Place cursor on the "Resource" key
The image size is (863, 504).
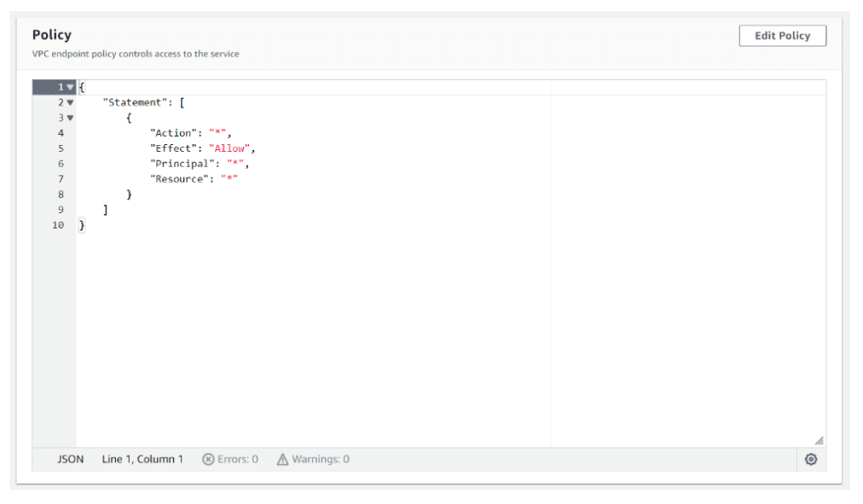pos(179,179)
